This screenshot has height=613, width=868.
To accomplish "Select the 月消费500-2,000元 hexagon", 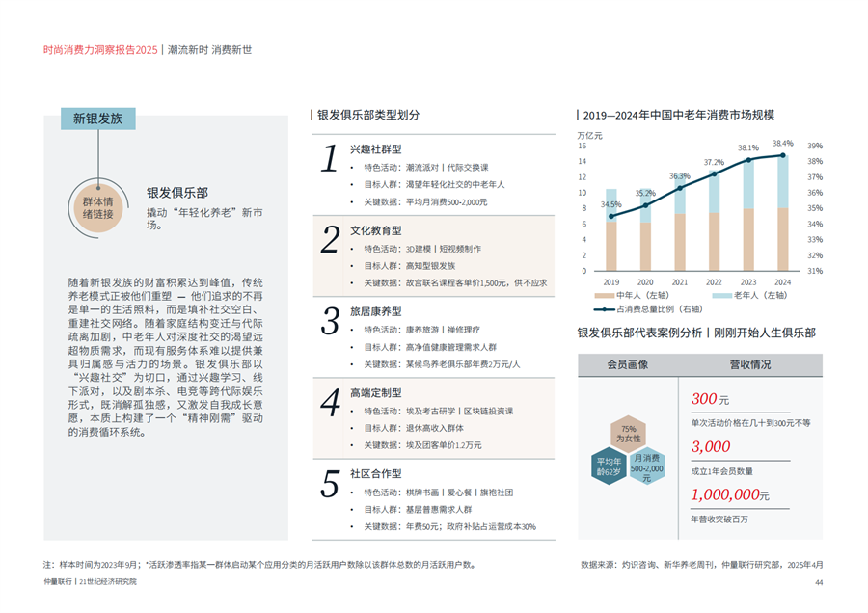I will click(647, 467).
